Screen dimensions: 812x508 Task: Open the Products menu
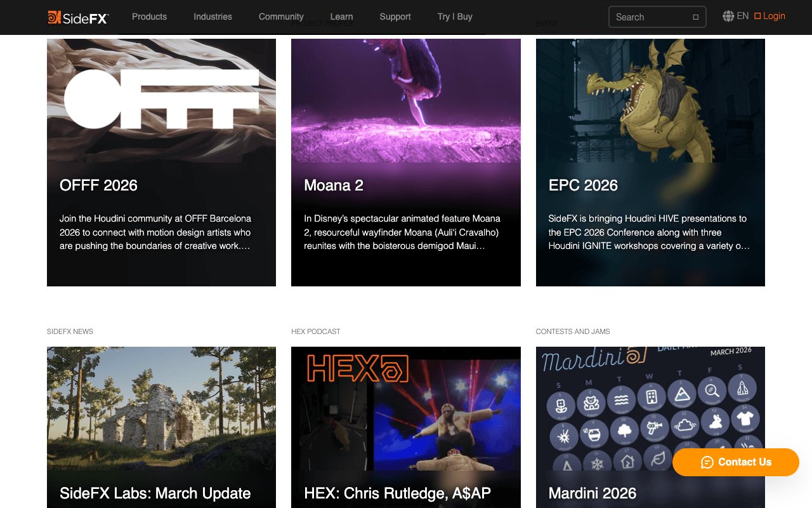pyautogui.click(x=149, y=17)
